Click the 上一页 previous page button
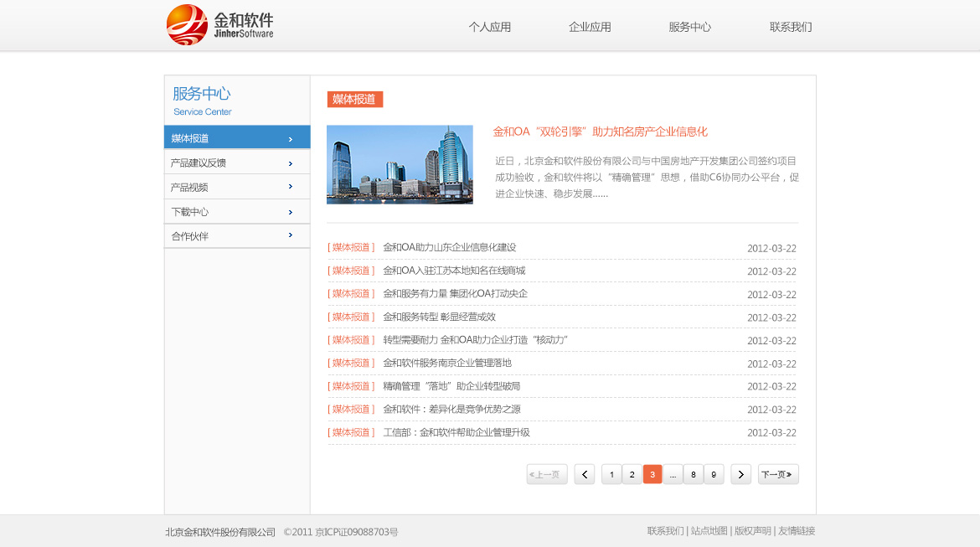The image size is (980, 547). click(547, 474)
